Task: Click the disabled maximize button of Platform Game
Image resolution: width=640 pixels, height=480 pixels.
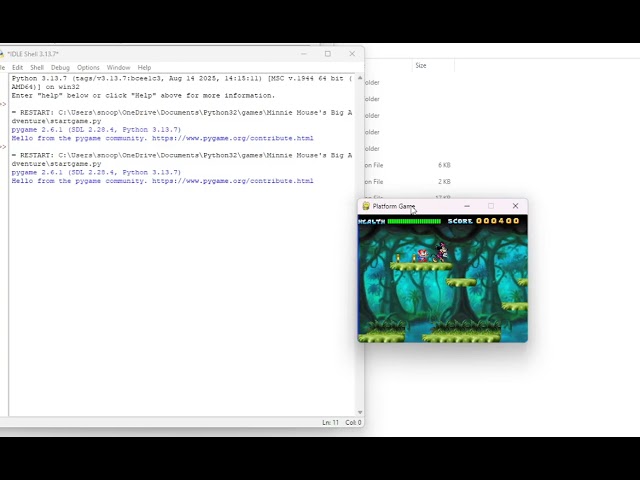Action: tap(491, 206)
